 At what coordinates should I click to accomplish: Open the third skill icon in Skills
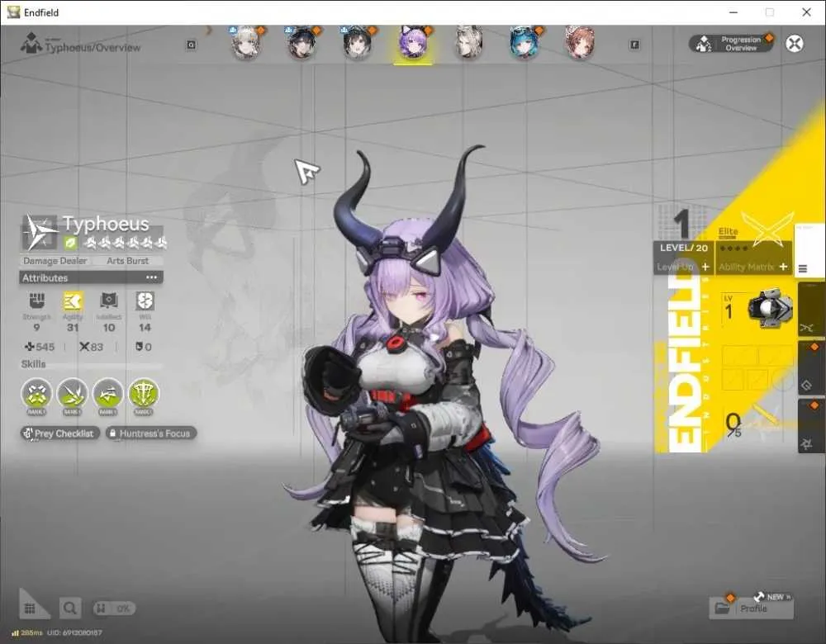click(107, 394)
